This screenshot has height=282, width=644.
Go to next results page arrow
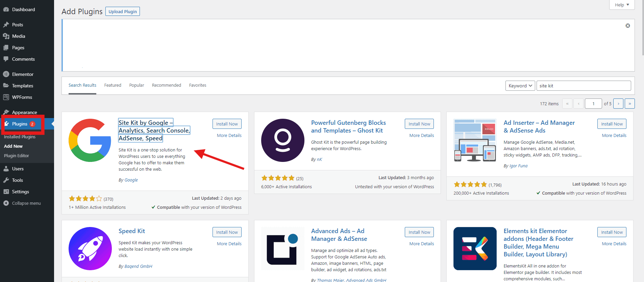[x=618, y=104]
